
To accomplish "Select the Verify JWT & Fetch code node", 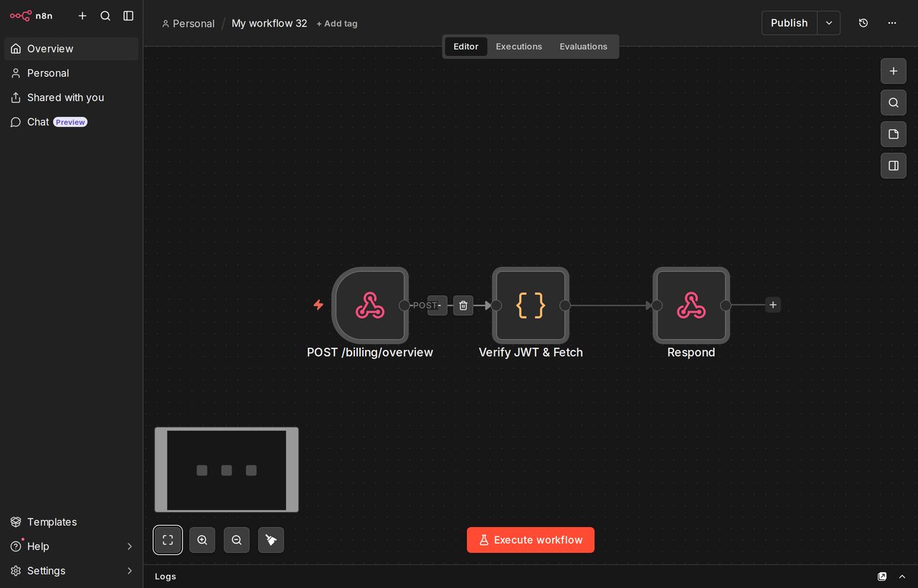I will [531, 305].
